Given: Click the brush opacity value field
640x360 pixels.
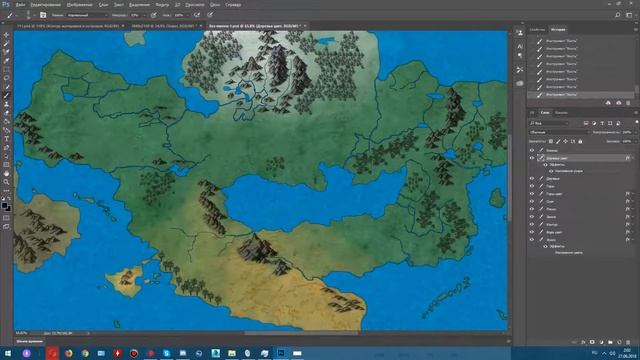Looking at the screenshot, I should 135,15.
